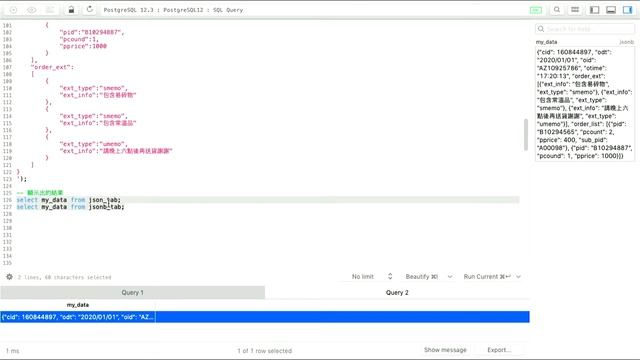
Task: Click the connection icon in the toolbar
Action: click(x=13, y=10)
